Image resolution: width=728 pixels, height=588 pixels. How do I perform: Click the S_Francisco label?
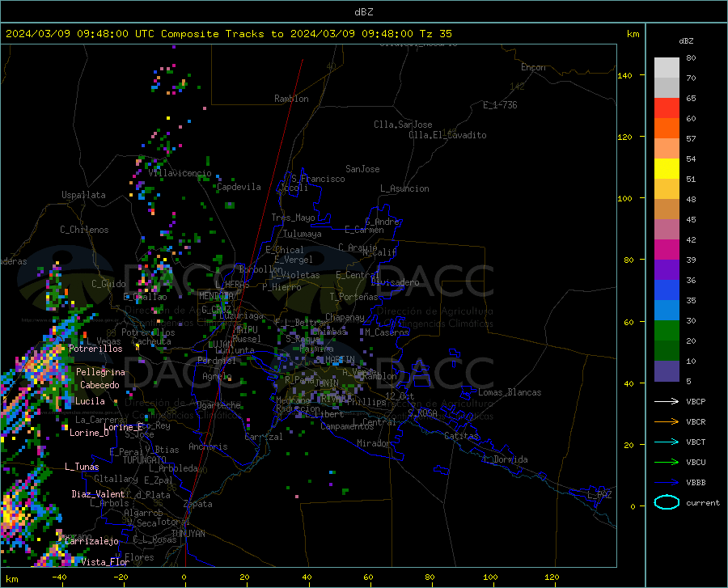318,179
